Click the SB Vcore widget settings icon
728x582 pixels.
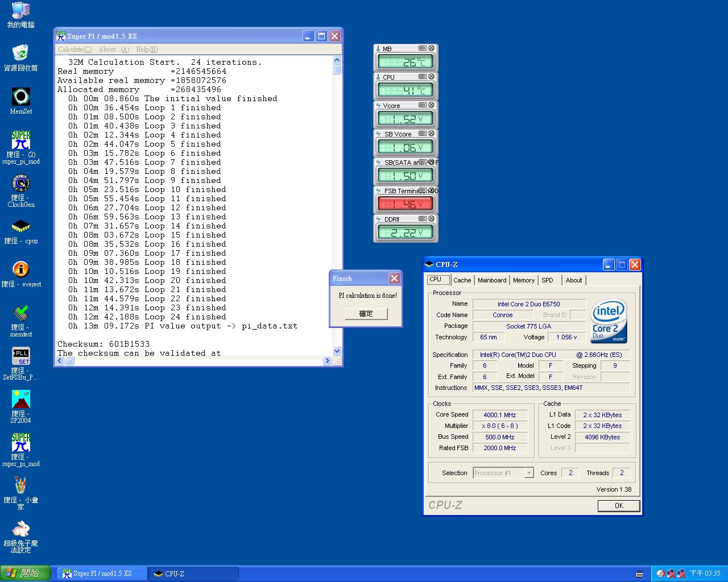point(423,134)
